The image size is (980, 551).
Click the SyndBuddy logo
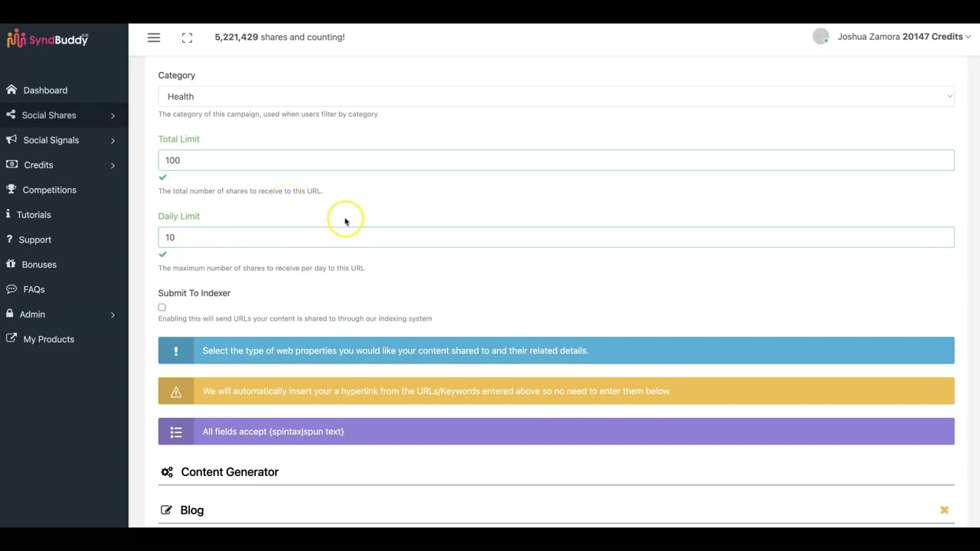click(47, 40)
